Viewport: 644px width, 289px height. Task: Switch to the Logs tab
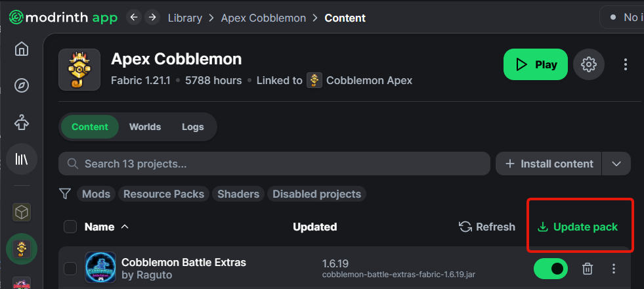coord(193,127)
